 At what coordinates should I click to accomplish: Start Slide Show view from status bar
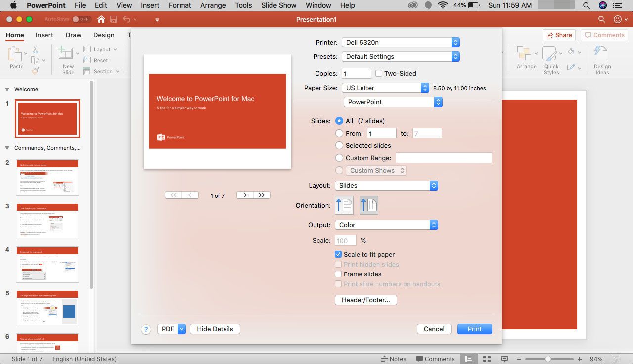pyautogui.click(x=504, y=359)
